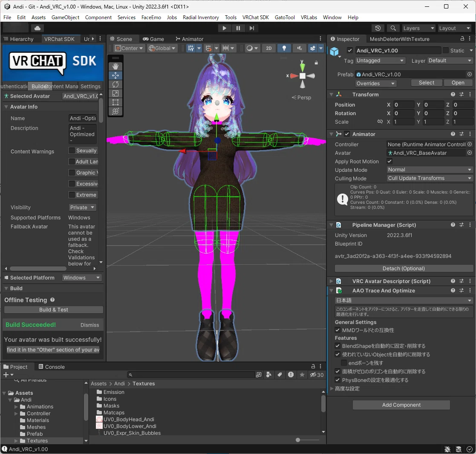Open the Tag dropdown
The image size is (476, 454).
point(380,61)
